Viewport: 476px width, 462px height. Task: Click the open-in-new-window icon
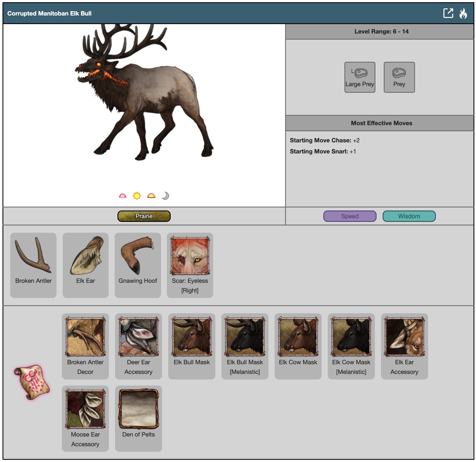(x=448, y=13)
